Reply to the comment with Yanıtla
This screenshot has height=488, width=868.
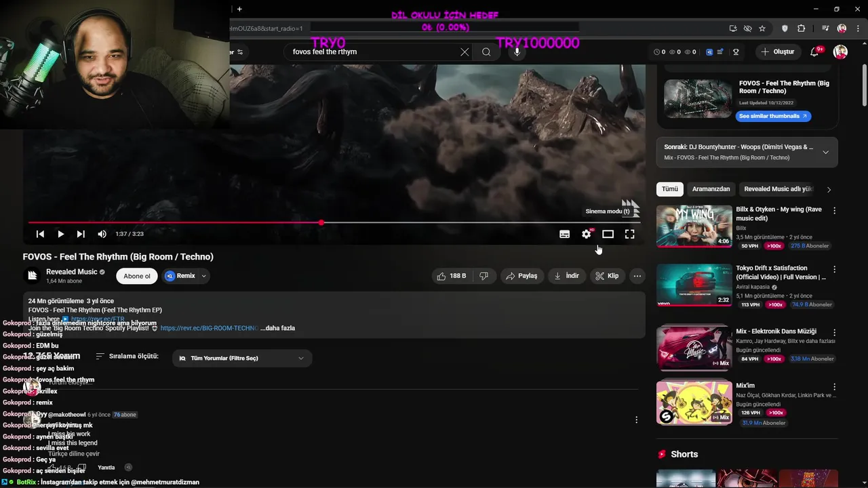(106, 468)
